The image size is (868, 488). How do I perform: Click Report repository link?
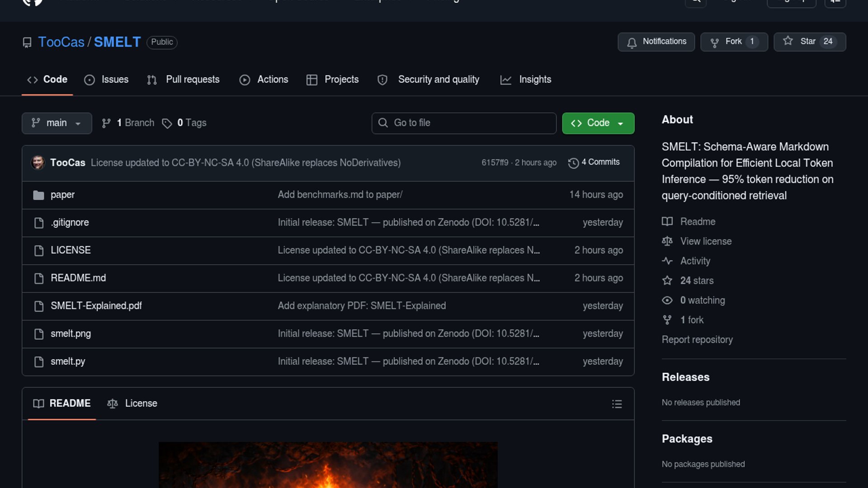(697, 340)
